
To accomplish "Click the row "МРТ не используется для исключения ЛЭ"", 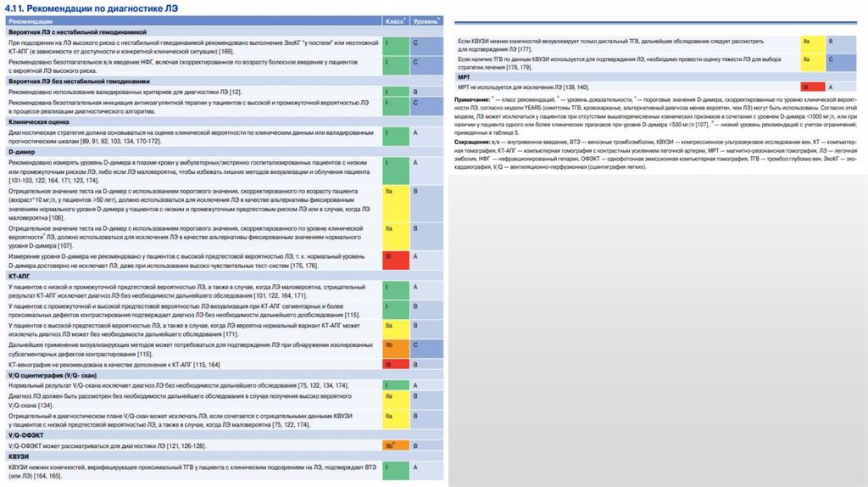I will coord(655,87).
